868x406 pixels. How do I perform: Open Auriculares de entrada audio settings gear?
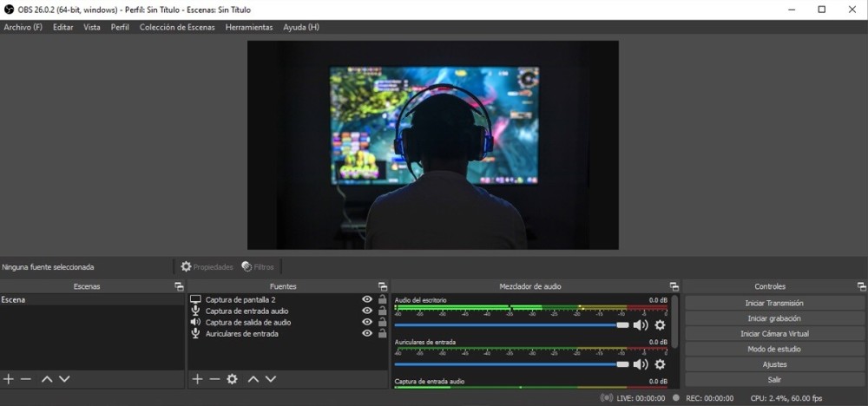pyautogui.click(x=660, y=364)
